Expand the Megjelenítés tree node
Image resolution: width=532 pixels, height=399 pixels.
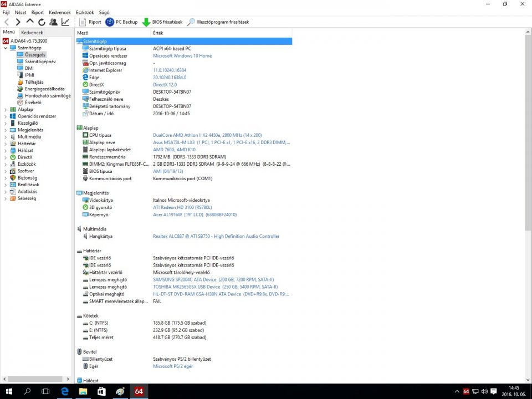click(6, 130)
